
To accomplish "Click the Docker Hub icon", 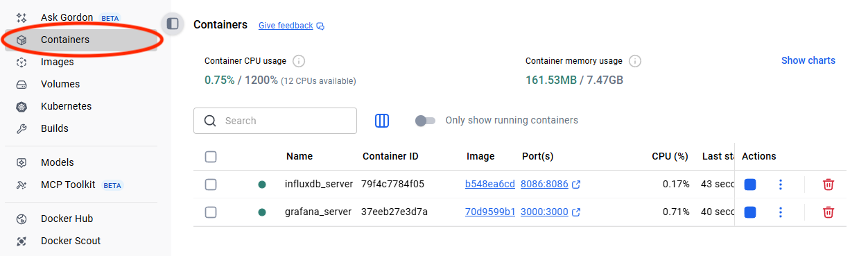I will point(21,219).
